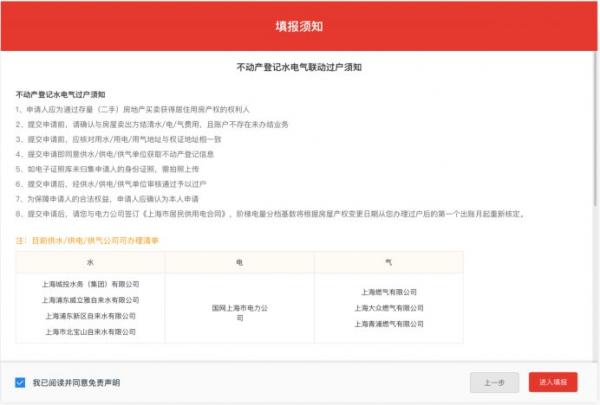This screenshot has width=600, height=405.
Task: Click the bold 不动产登记水电气过户须知 subheading
Action: pyautogui.click(x=60, y=95)
